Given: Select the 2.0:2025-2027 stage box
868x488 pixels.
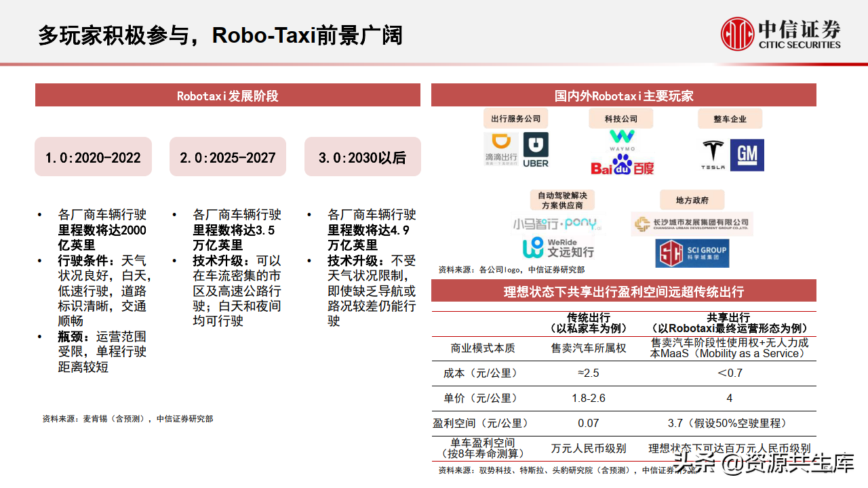Looking at the screenshot, I should [228, 157].
